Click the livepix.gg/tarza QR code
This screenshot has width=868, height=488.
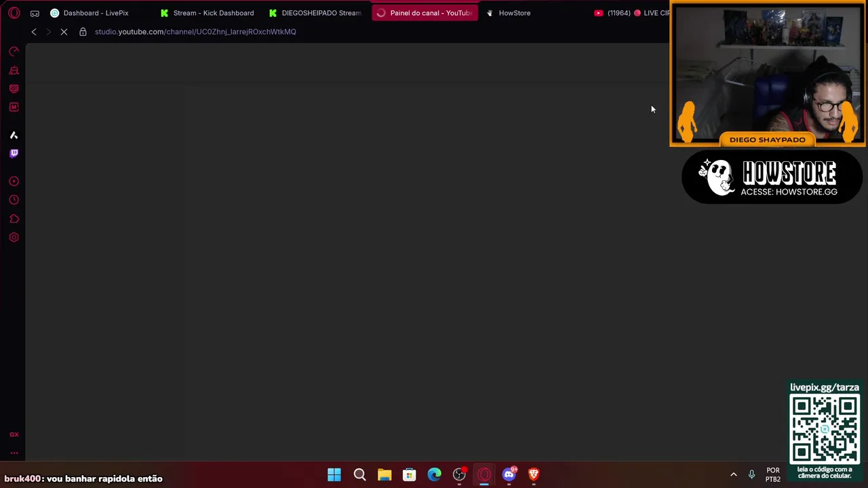tap(825, 429)
